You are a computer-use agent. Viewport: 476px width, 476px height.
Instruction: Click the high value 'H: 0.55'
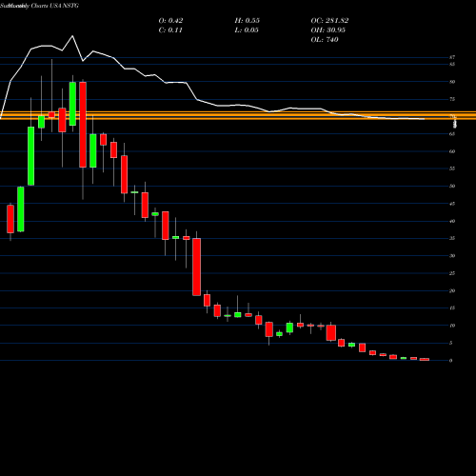[x=248, y=21]
